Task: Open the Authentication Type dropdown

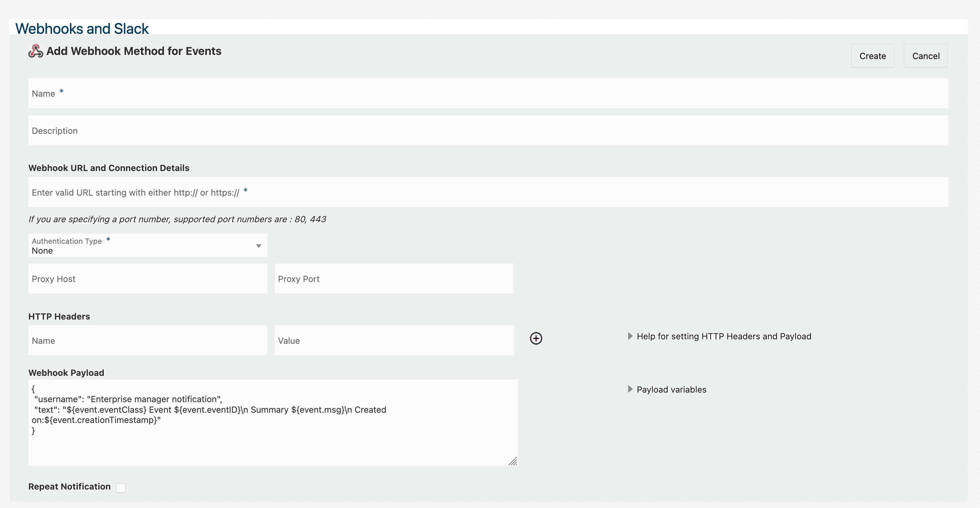Action: (147, 245)
